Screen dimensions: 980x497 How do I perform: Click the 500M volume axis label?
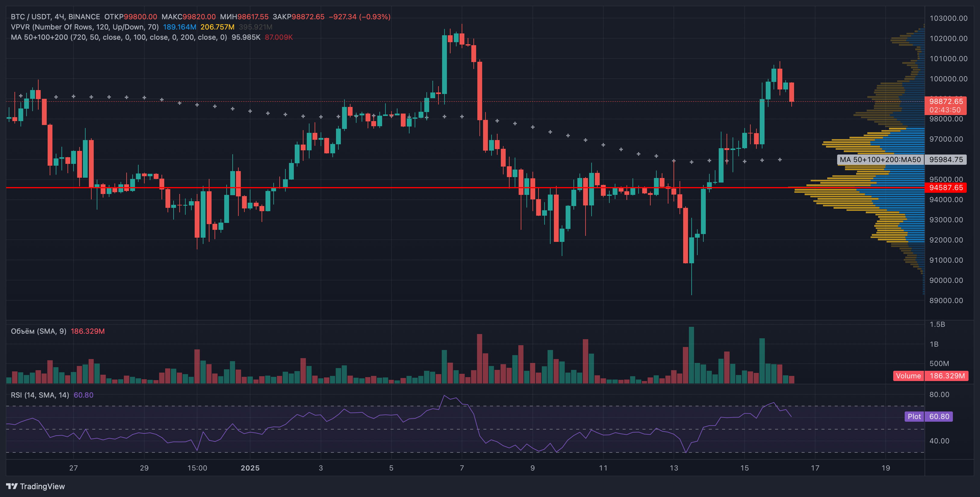939,364
